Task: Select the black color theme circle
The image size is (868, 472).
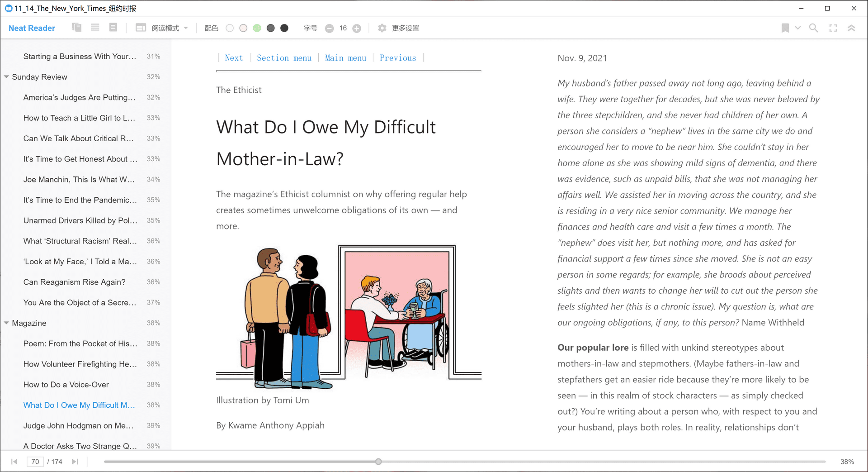Action: point(284,28)
